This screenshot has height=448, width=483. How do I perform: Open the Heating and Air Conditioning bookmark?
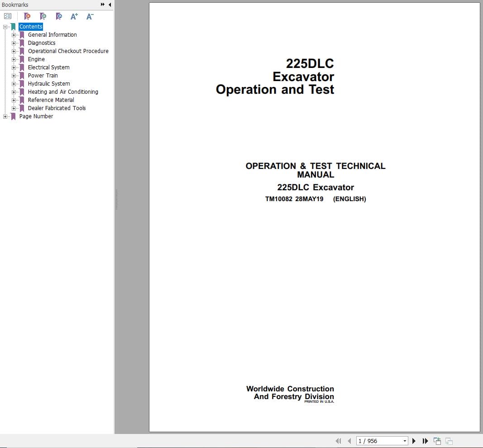(63, 92)
